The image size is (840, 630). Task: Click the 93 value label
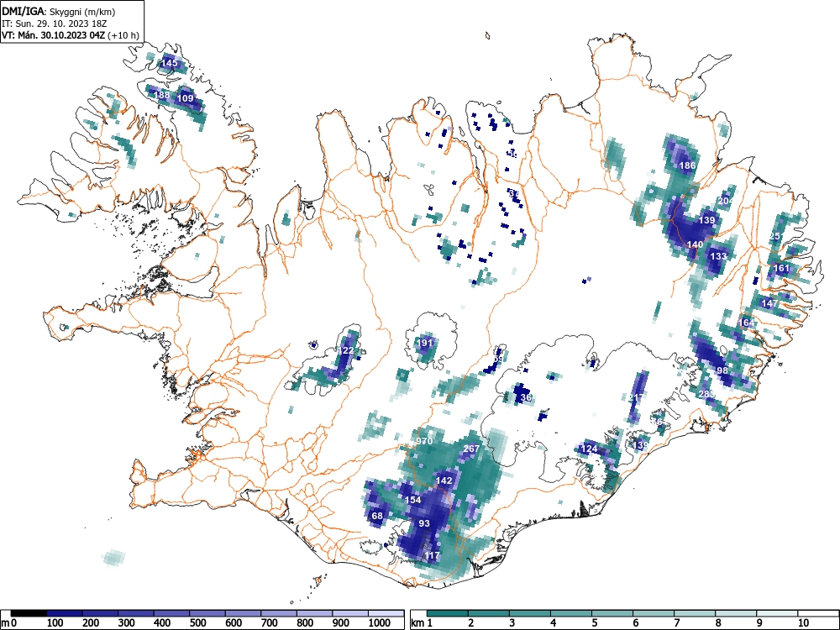[x=424, y=523]
